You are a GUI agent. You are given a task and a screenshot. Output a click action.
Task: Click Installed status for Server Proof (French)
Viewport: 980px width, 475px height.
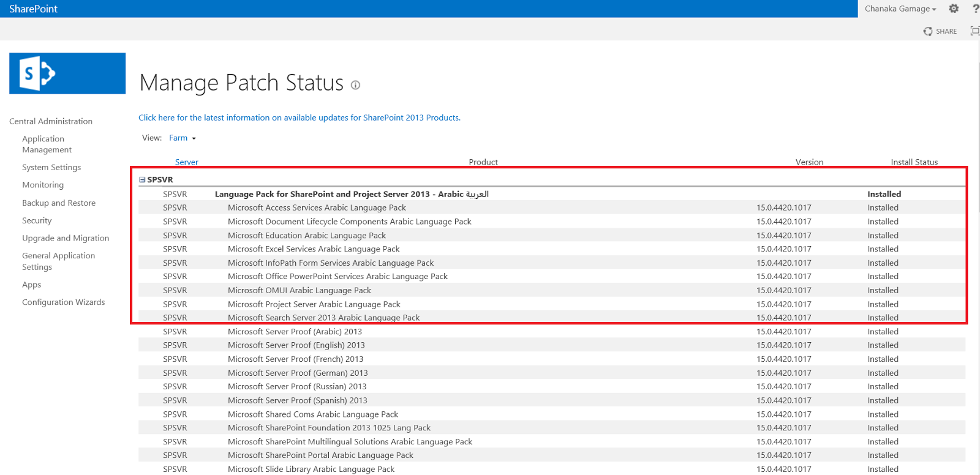click(x=883, y=359)
